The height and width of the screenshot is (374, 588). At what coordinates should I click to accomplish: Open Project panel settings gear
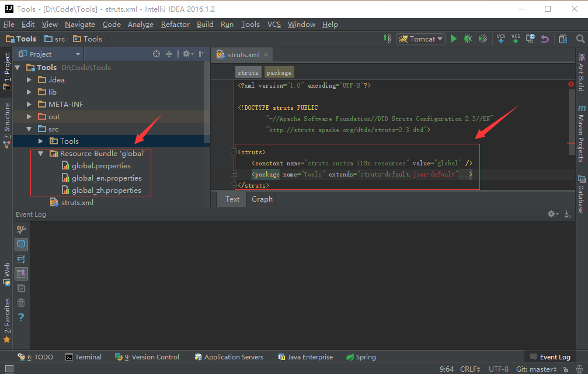pos(187,54)
